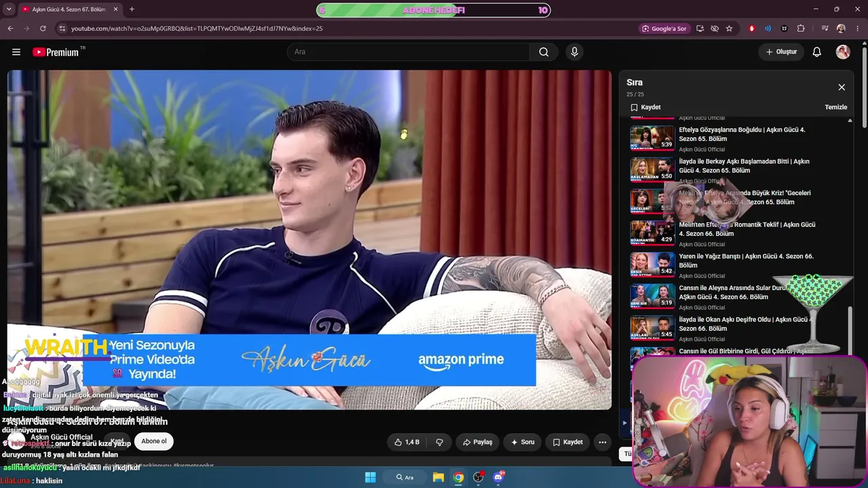Open the Chrome extensions puzzle menu
The height and width of the screenshot is (488, 868).
click(x=801, y=28)
